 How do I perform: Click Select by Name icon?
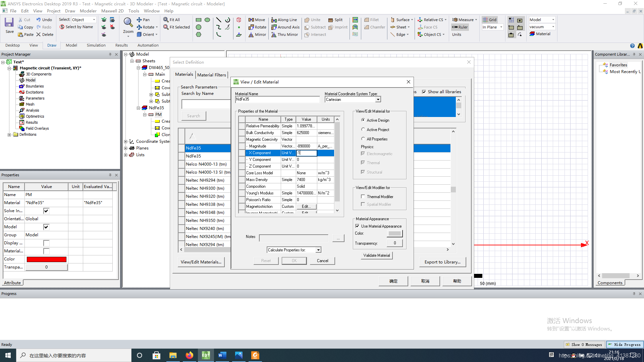click(x=76, y=27)
